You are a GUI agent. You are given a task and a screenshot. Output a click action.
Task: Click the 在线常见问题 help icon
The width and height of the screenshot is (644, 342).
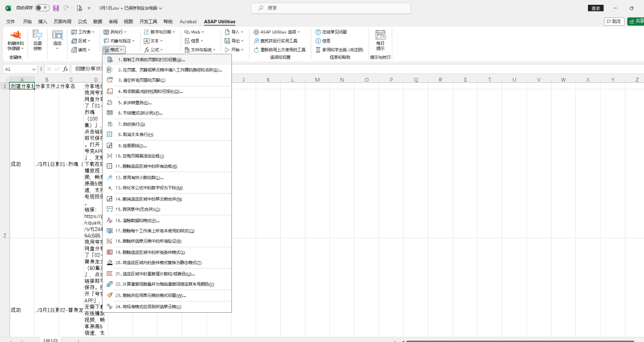pyautogui.click(x=331, y=32)
